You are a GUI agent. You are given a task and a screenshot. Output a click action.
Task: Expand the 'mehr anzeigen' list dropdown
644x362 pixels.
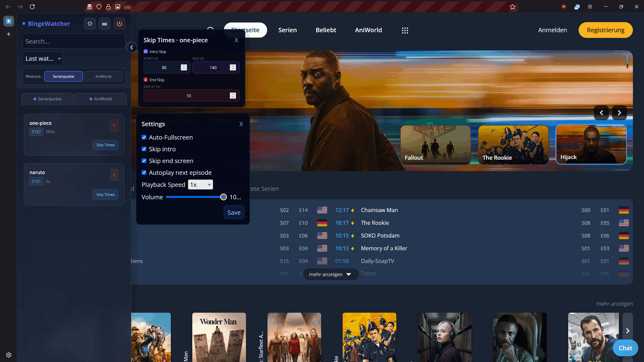coord(330,274)
